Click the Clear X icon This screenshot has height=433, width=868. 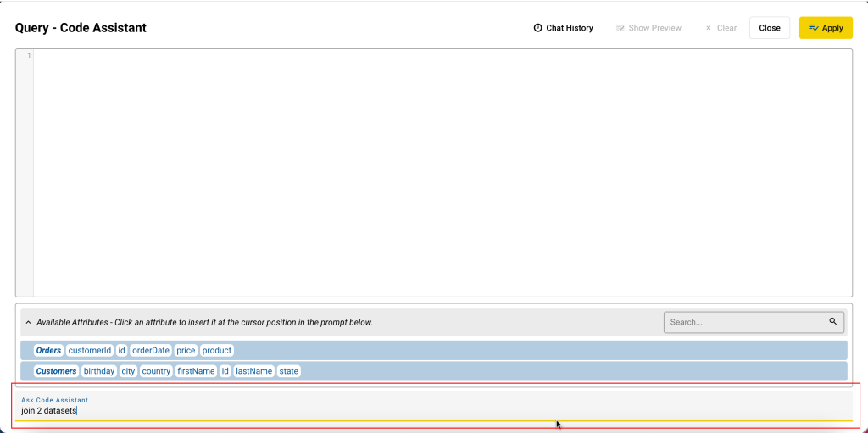pyautogui.click(x=709, y=28)
